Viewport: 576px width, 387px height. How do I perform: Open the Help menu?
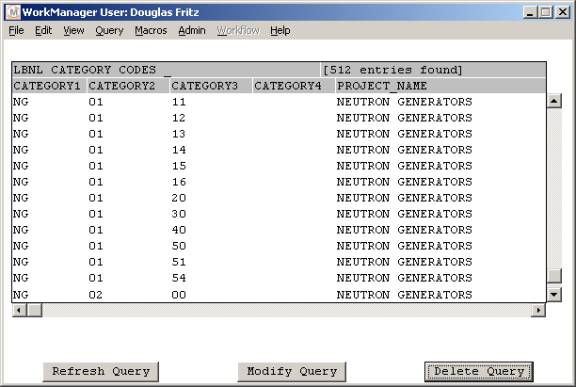280,30
